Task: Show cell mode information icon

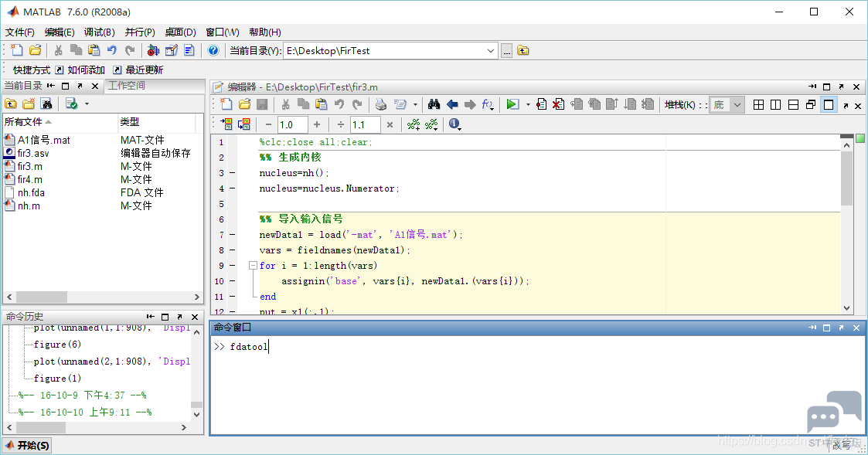Action: tap(454, 124)
